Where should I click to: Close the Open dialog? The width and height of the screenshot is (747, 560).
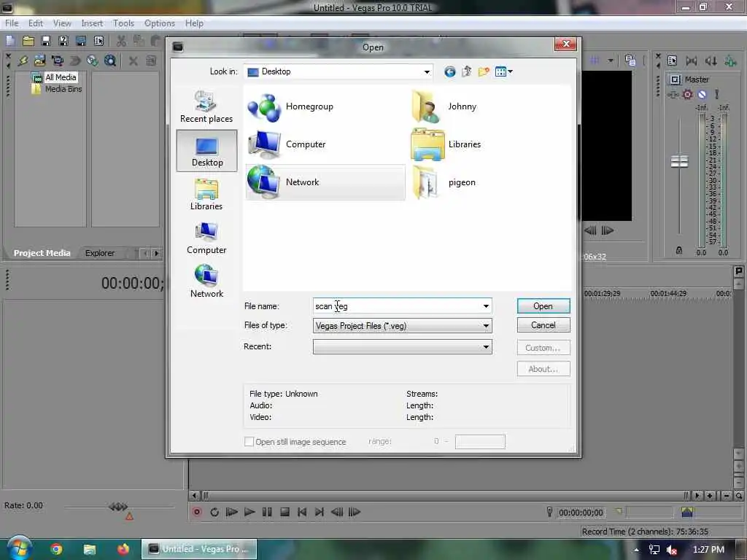click(x=566, y=44)
